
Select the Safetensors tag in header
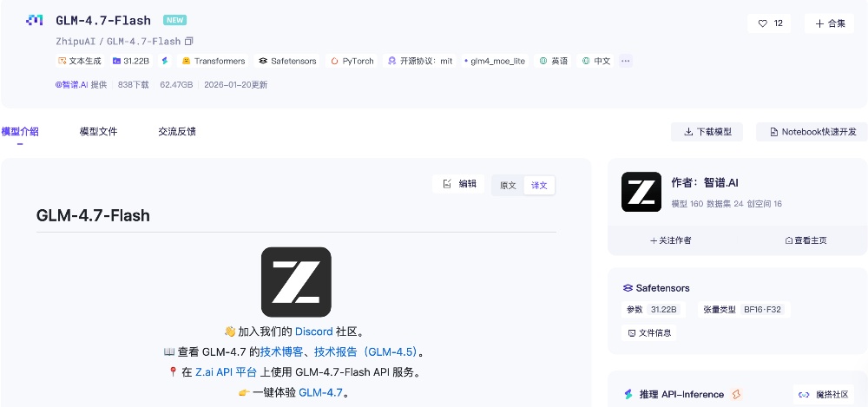287,61
